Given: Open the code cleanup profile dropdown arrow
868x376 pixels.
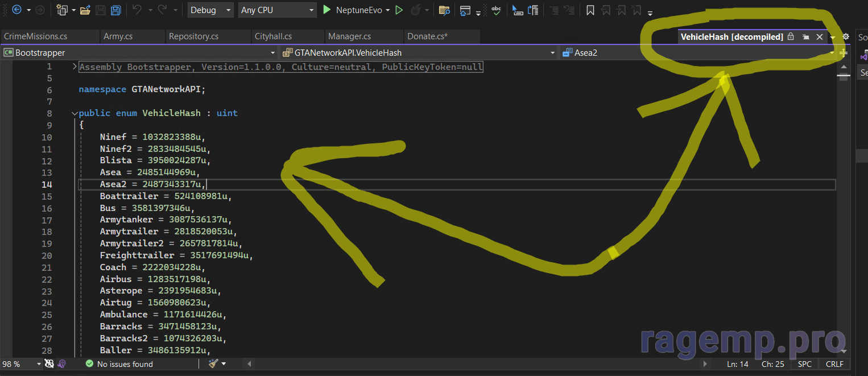Looking at the screenshot, I should 224,363.
